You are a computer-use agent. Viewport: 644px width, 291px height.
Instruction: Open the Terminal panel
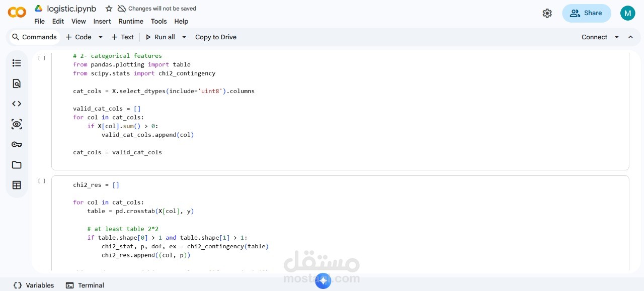[x=85, y=285]
